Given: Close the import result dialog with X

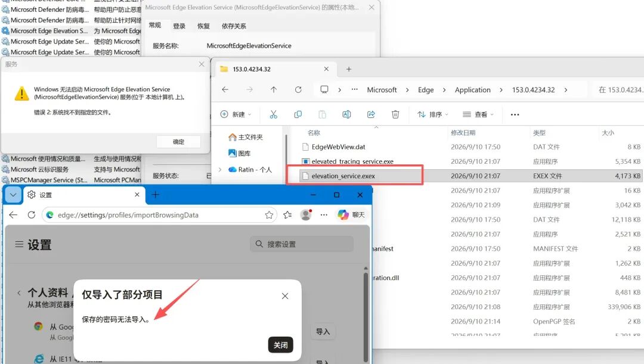Looking at the screenshot, I should 285,296.
